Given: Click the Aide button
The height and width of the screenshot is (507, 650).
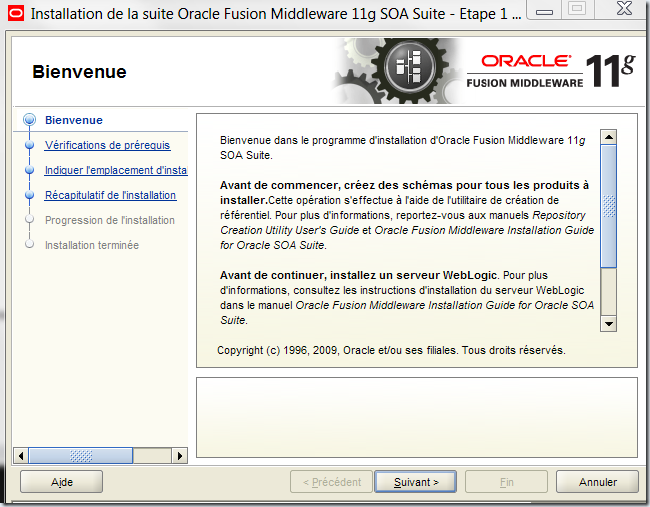Looking at the screenshot, I should [61, 482].
